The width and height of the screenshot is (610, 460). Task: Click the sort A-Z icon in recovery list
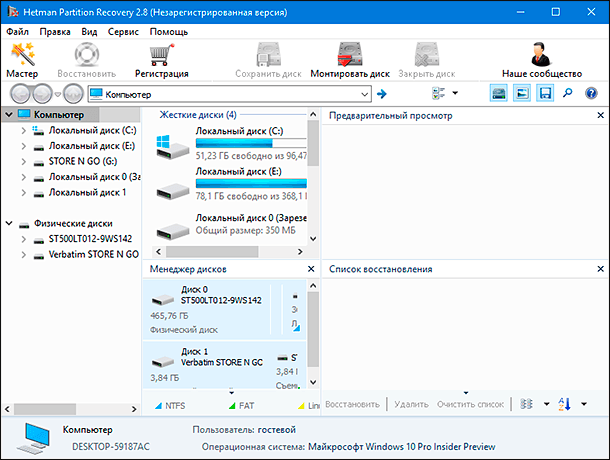[x=564, y=404]
